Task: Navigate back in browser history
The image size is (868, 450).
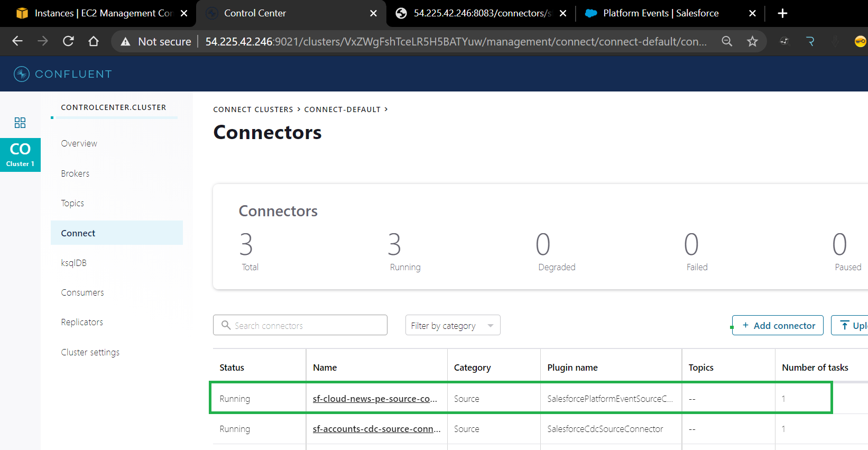Action: point(17,41)
